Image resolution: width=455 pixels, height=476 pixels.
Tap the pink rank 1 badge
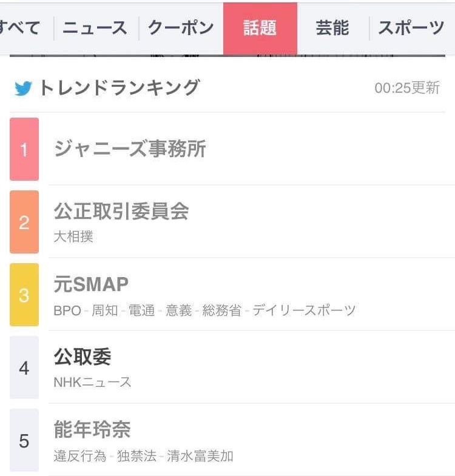tap(24, 149)
